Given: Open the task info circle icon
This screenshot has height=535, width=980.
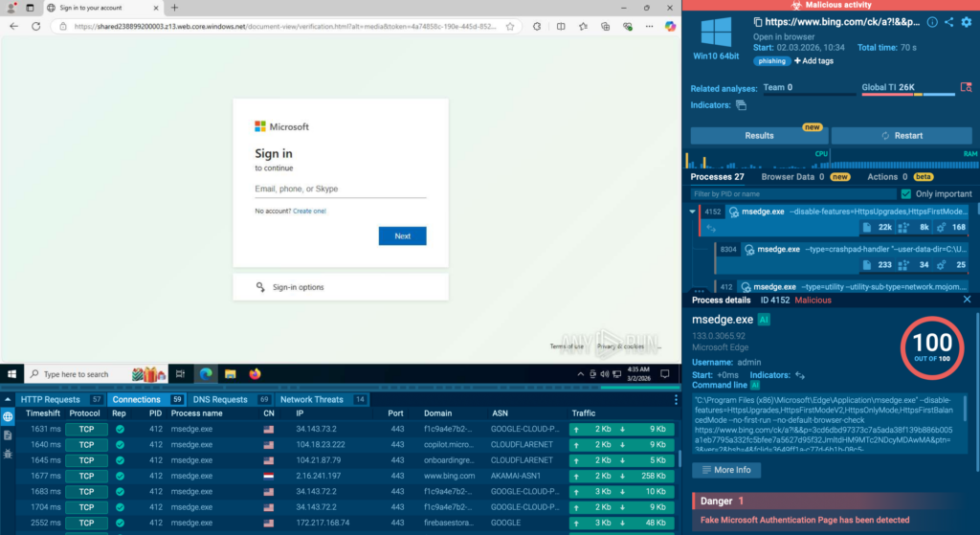Looking at the screenshot, I should [932, 22].
